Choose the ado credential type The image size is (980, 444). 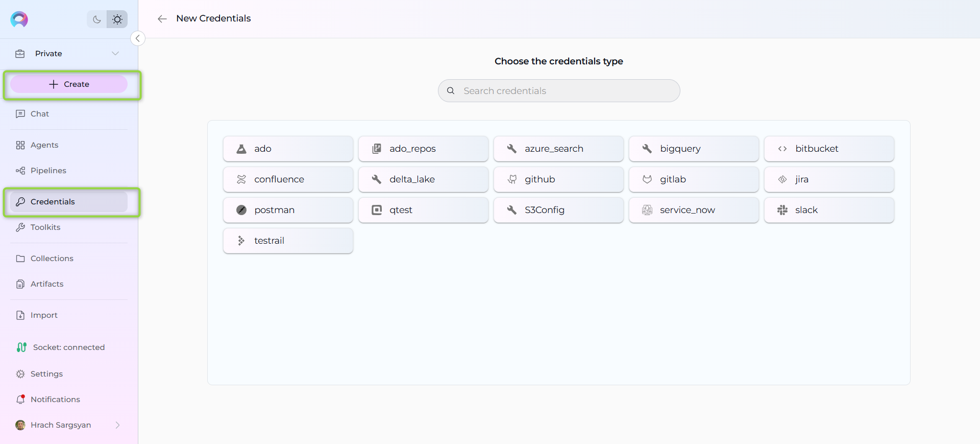pyautogui.click(x=288, y=149)
